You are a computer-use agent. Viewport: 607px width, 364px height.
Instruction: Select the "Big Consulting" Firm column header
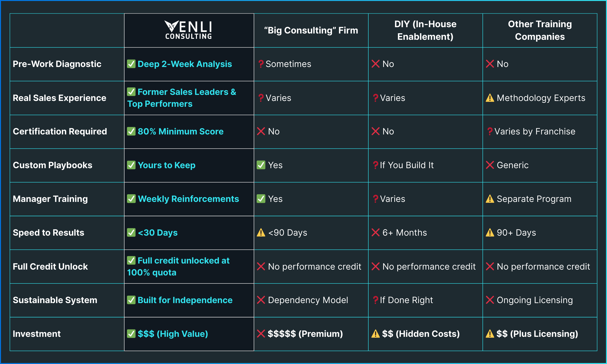(311, 30)
